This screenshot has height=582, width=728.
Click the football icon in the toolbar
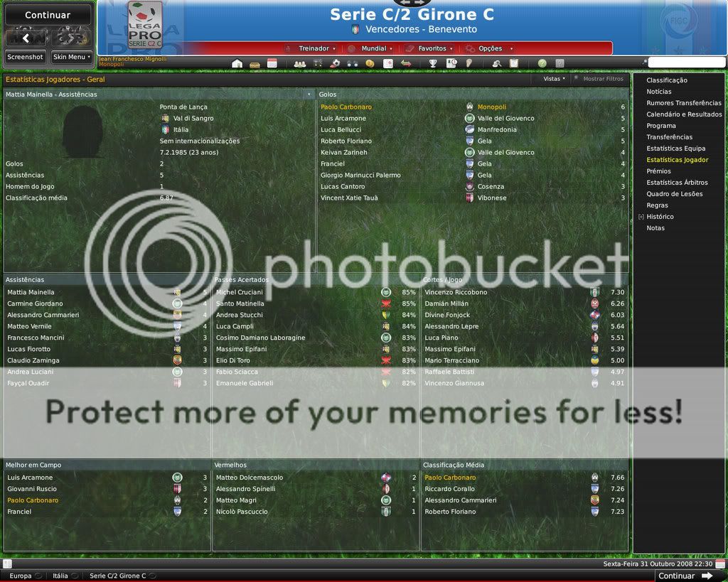point(335,63)
